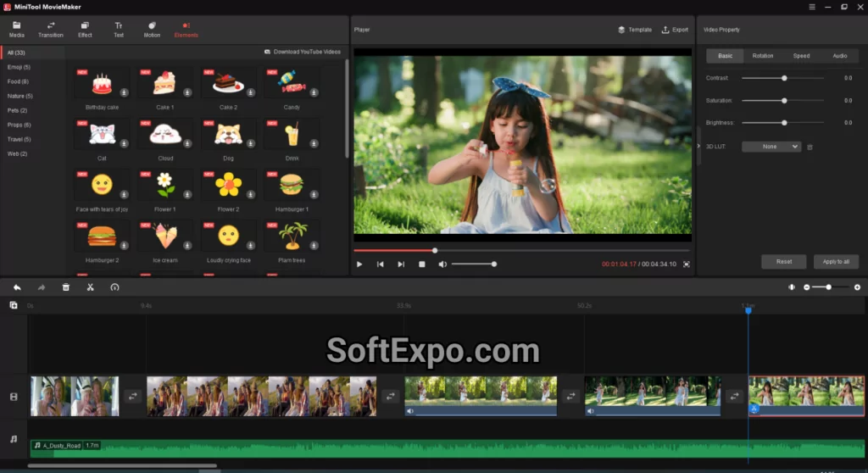Adjust the player volume slider

tap(473, 264)
